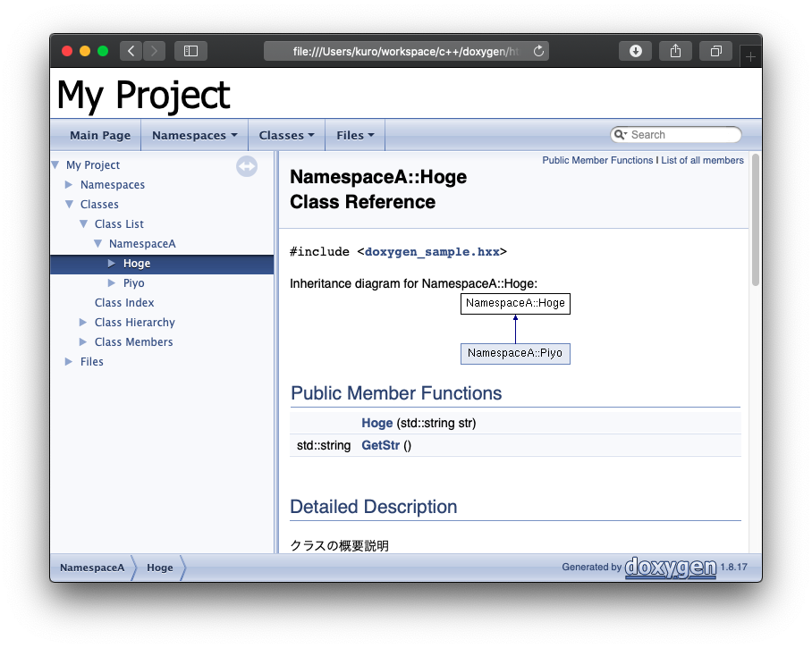Screen dimensions: 812x648
Task: Click the doxygen logo in footer
Action: (671, 568)
